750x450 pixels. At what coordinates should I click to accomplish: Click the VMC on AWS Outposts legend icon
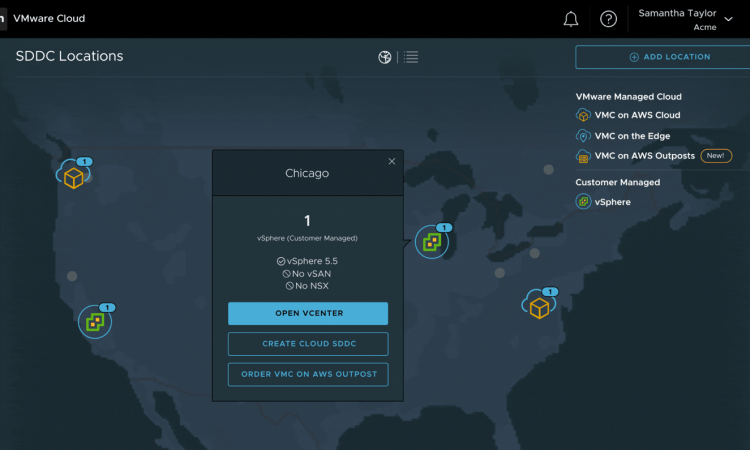click(x=583, y=156)
